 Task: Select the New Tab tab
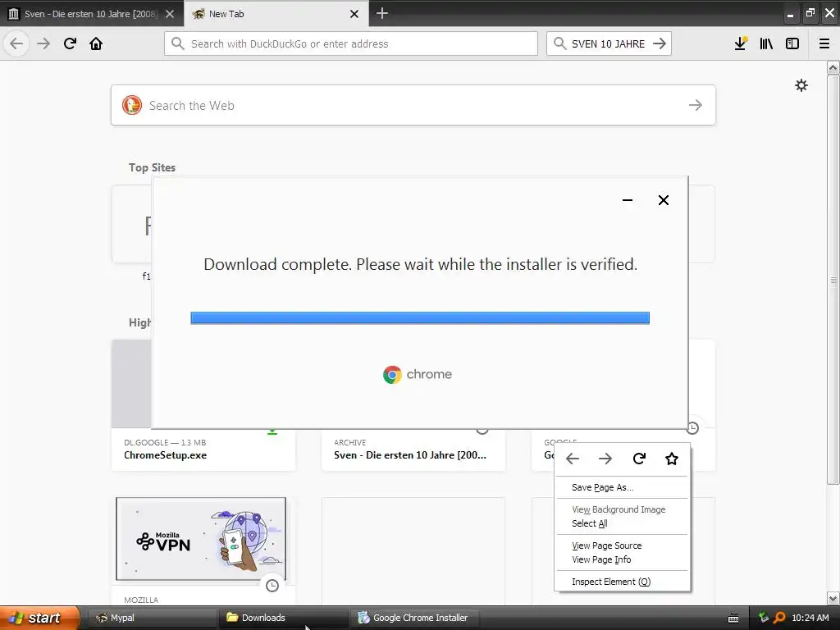pos(276,13)
